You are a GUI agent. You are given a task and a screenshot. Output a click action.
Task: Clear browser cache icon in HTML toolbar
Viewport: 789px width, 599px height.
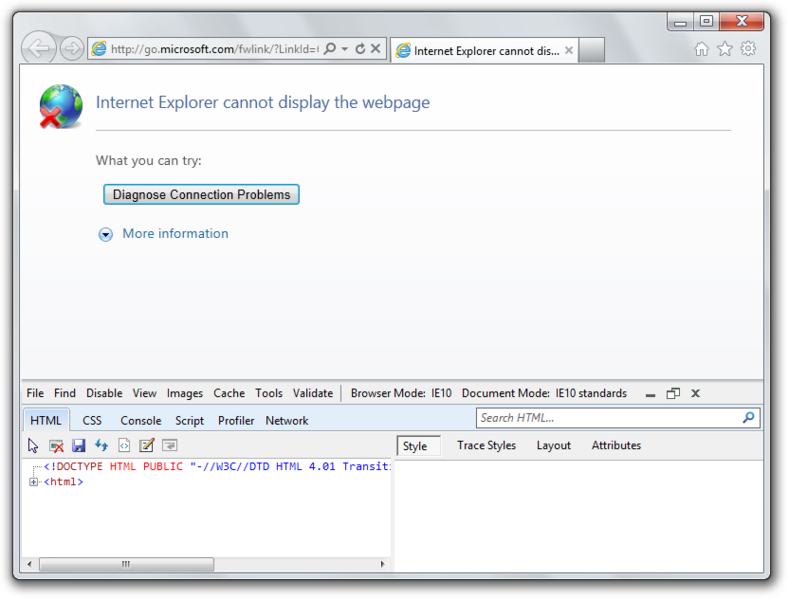click(x=56, y=445)
